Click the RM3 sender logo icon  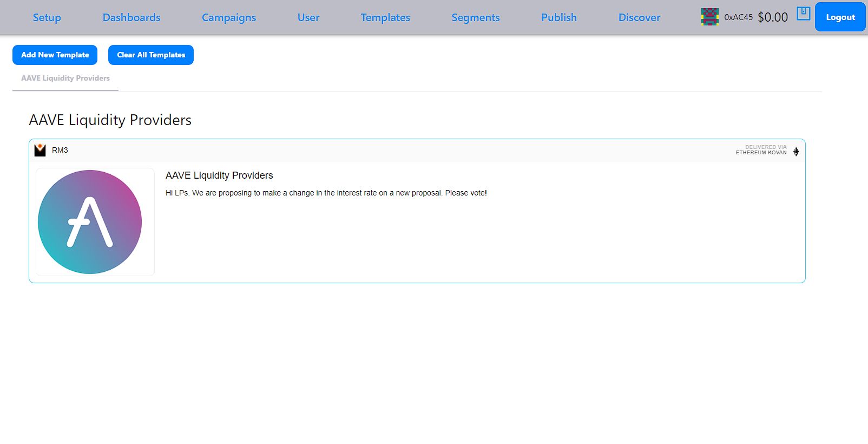tap(40, 150)
